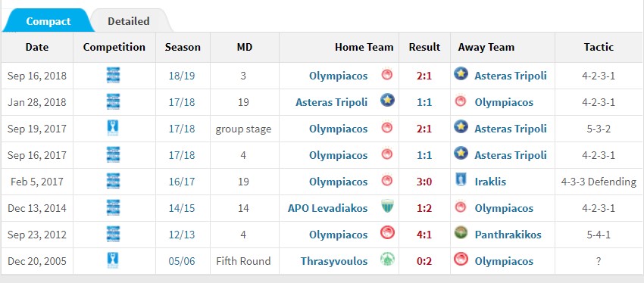The width and height of the screenshot is (644, 283).
Task: Switch to the Detailed tab
Action: click(129, 21)
